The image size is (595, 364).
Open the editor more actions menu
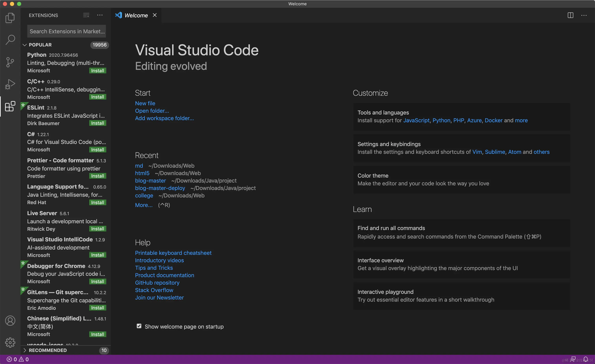[584, 15]
